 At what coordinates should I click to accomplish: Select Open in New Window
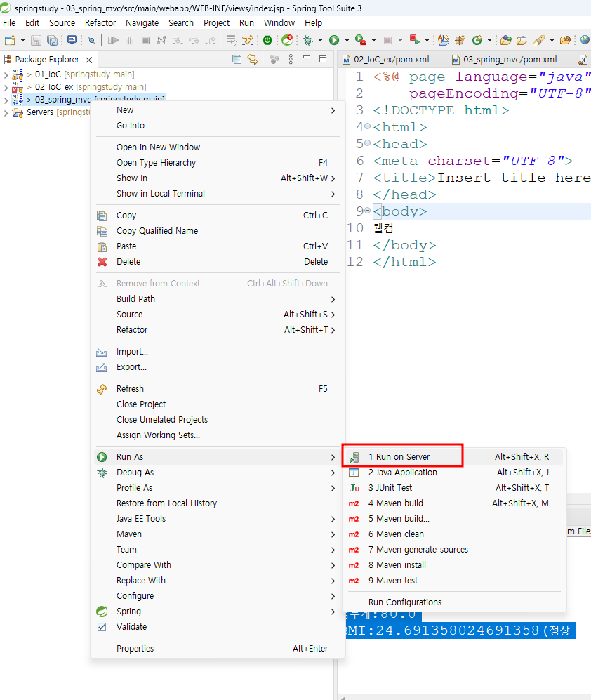coord(218,147)
